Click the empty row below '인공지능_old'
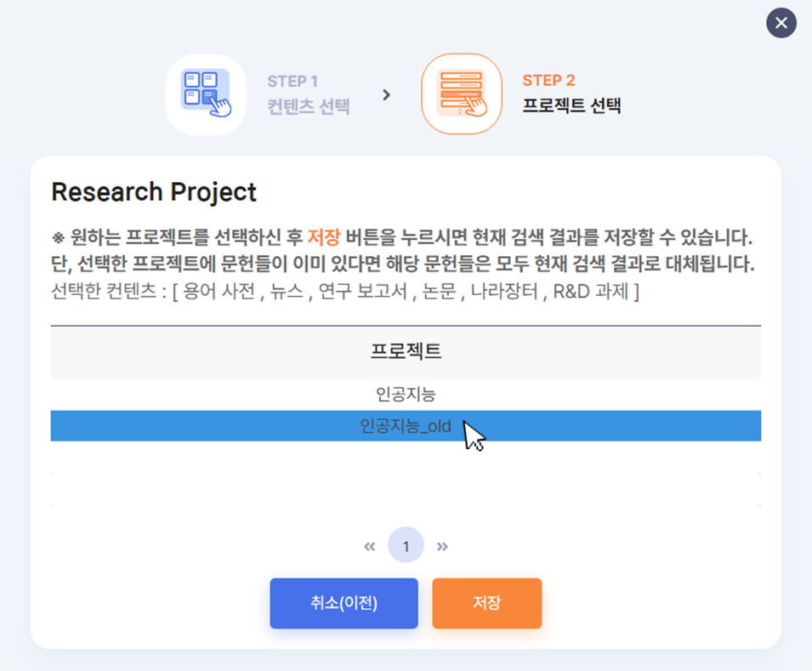Image resolution: width=812 pixels, height=671 pixels. tap(406, 458)
